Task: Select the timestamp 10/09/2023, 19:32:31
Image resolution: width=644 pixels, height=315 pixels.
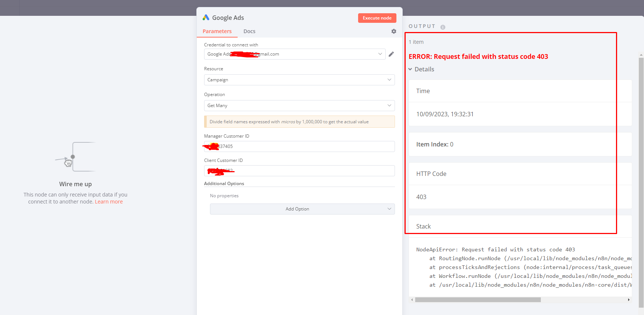Action: pyautogui.click(x=445, y=114)
